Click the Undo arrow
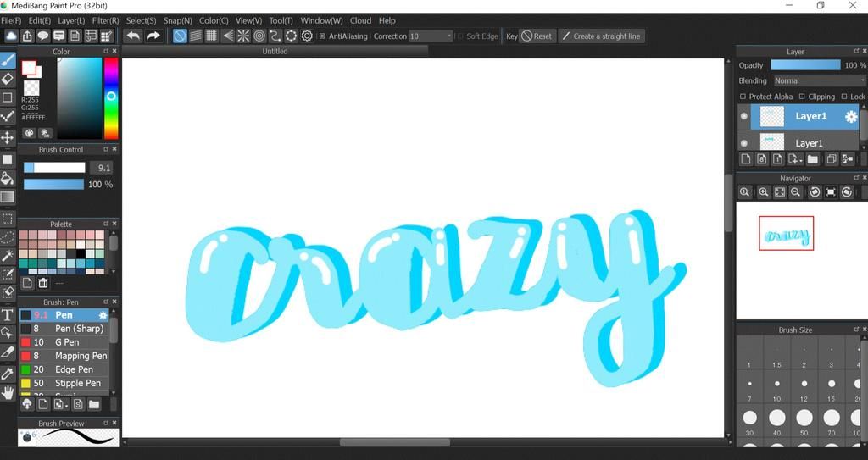The height and width of the screenshot is (460, 868). coord(133,36)
